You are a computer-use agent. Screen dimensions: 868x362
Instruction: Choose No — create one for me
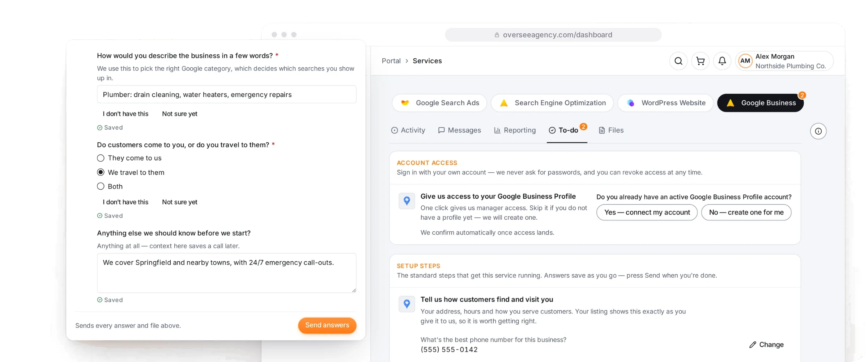pos(746,212)
